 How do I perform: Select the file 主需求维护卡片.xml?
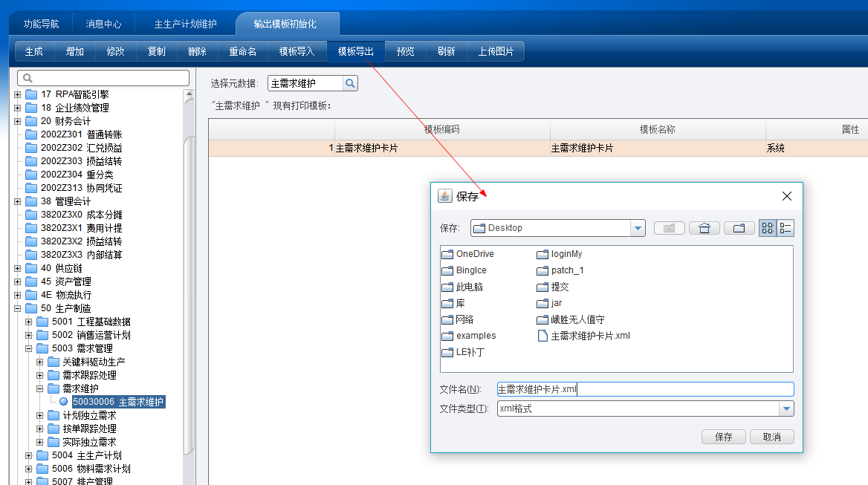click(584, 336)
